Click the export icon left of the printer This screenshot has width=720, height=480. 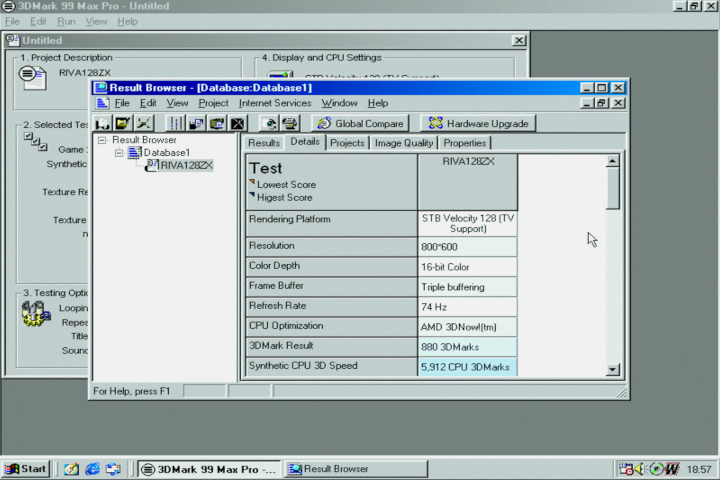[x=270, y=123]
